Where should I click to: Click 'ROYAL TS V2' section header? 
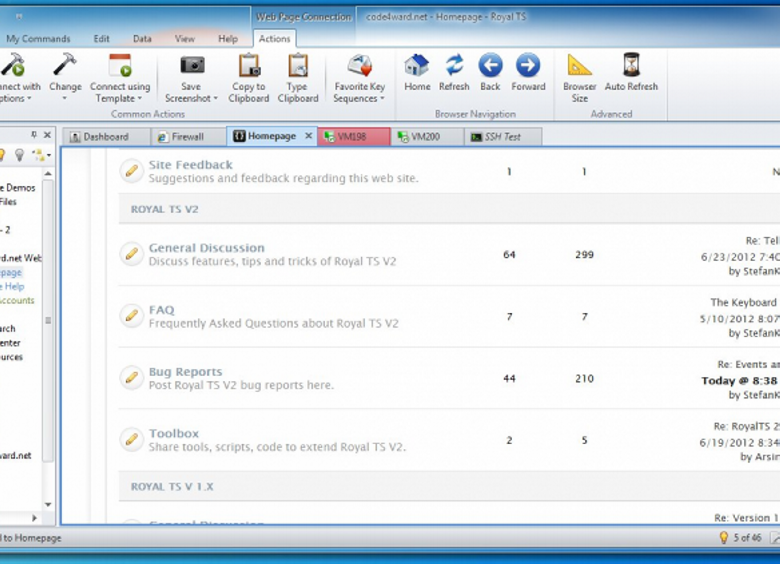[165, 209]
